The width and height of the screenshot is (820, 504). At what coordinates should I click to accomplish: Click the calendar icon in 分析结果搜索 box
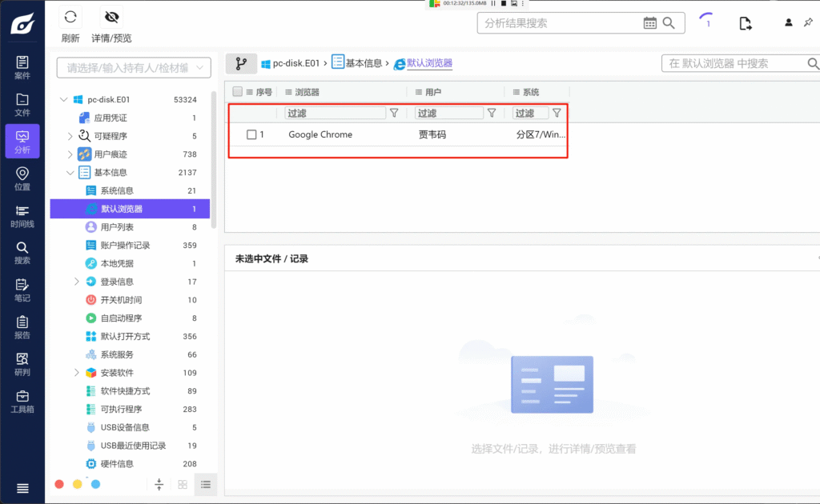point(649,23)
